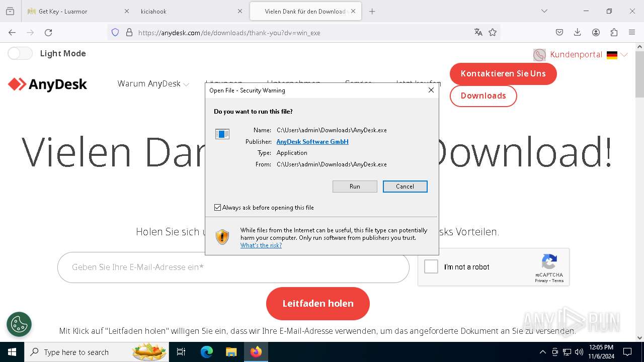Click the Kundenportal headset icon
The width and height of the screenshot is (644, 362).
pyautogui.click(x=539, y=55)
